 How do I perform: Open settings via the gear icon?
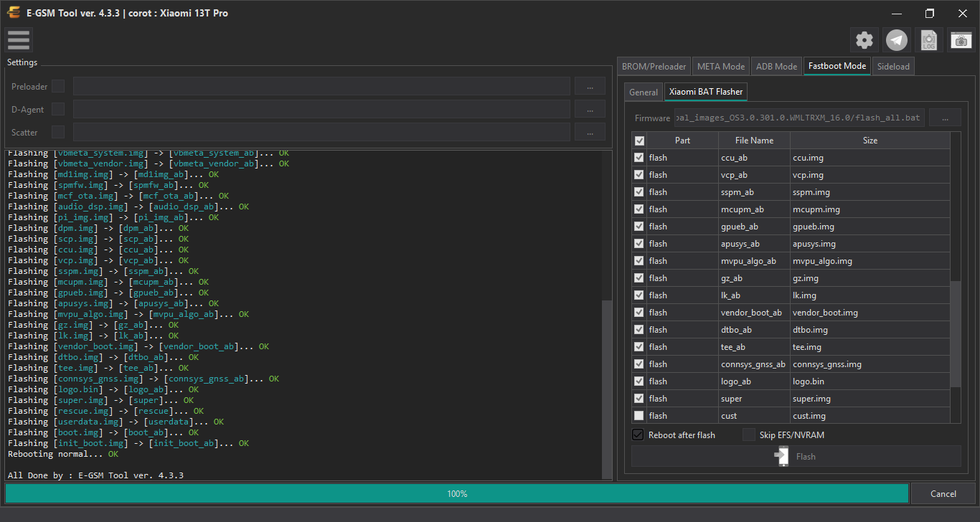click(x=864, y=40)
